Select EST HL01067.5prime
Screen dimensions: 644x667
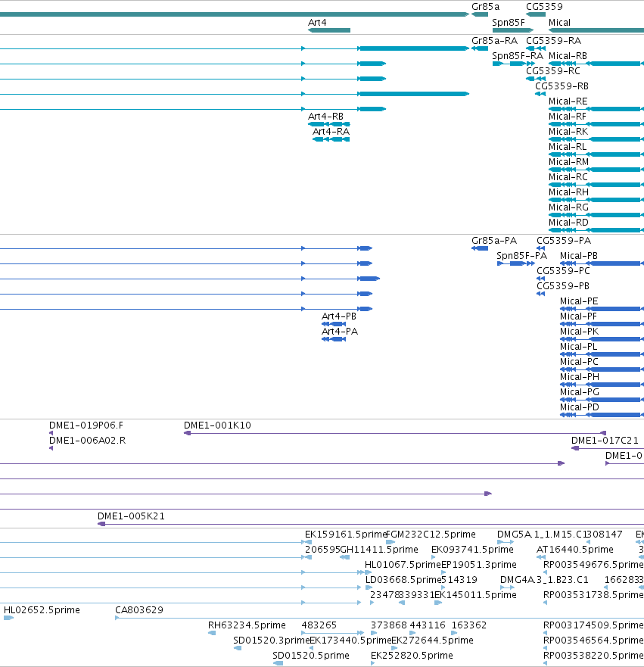coord(369,572)
